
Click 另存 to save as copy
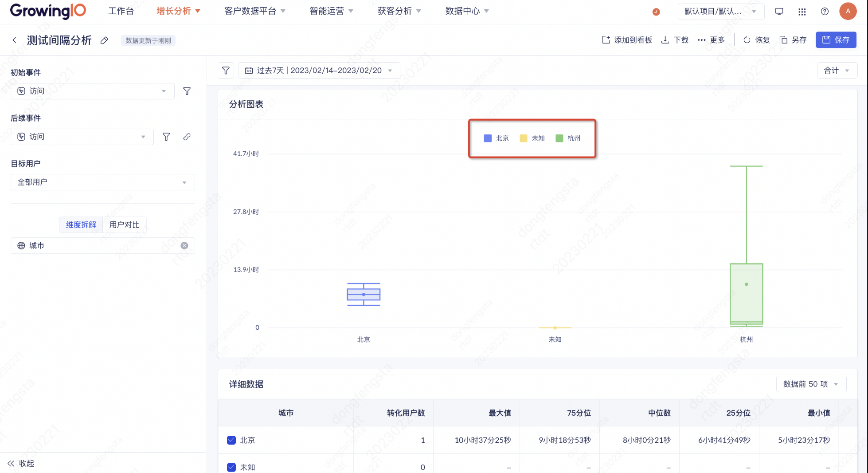pos(793,40)
